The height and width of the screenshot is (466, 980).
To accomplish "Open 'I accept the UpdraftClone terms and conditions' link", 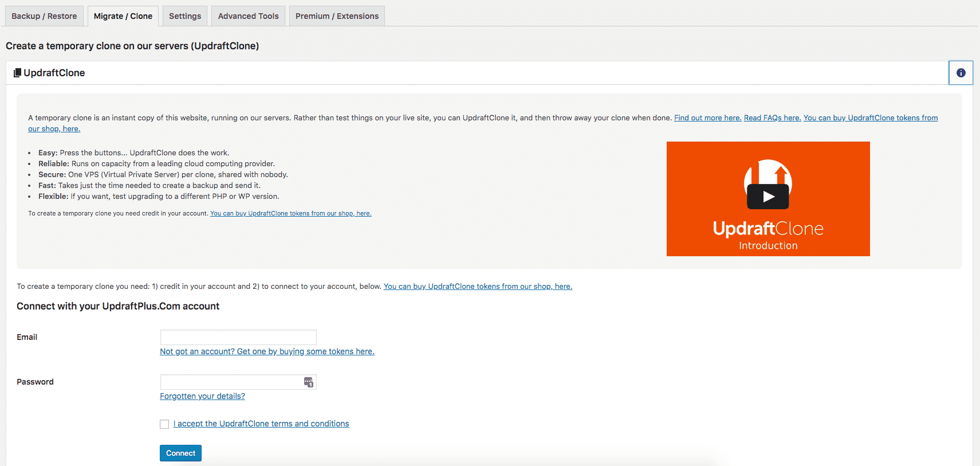I will coord(261,424).
